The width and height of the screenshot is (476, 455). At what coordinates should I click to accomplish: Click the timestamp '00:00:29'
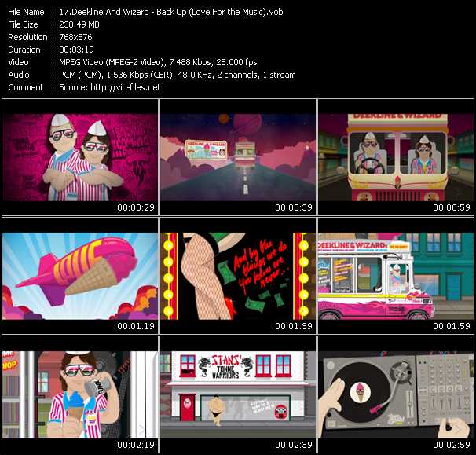136,207
